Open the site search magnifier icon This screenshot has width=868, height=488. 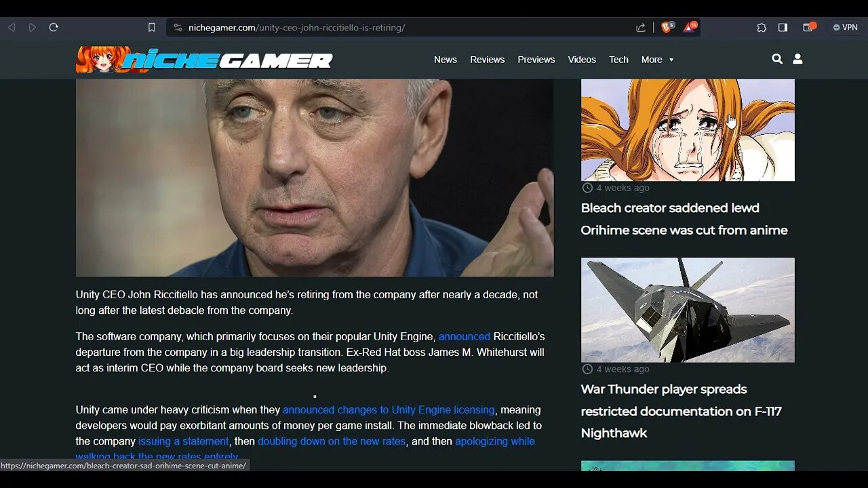[x=777, y=59]
